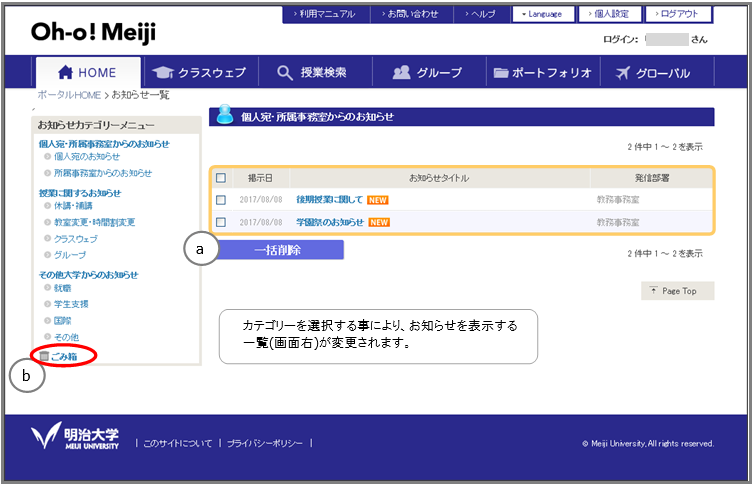Click 教務事務室 in the 学園祭のお知らせ row

pos(618,222)
